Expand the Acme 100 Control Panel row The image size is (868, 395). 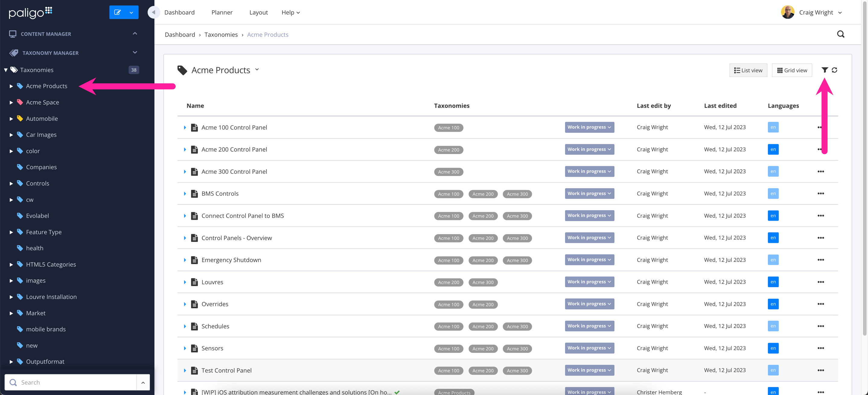[x=185, y=127]
